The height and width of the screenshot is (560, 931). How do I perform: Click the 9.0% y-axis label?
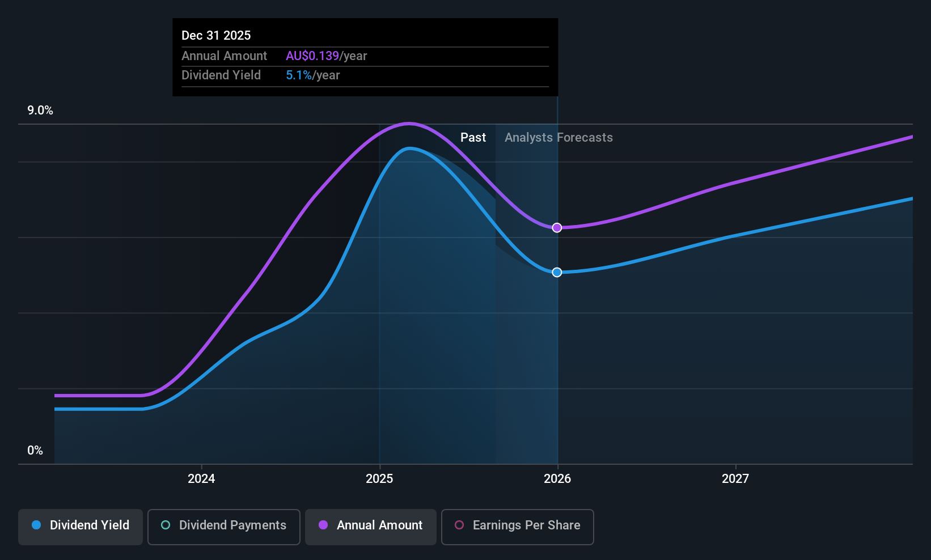[x=40, y=110]
